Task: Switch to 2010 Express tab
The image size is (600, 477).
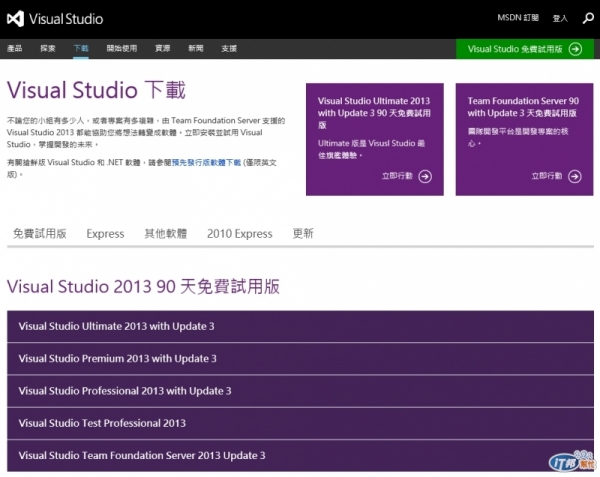Action: click(x=240, y=234)
